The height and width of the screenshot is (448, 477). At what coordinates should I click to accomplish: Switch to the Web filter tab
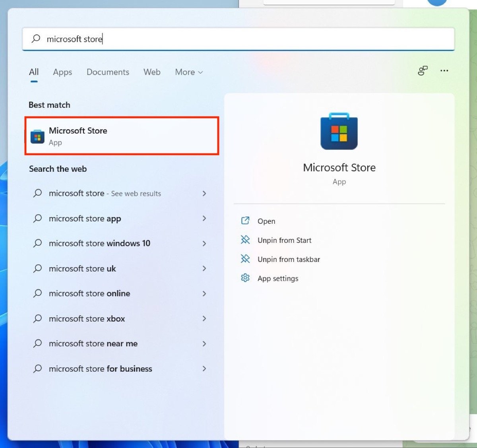click(x=152, y=72)
